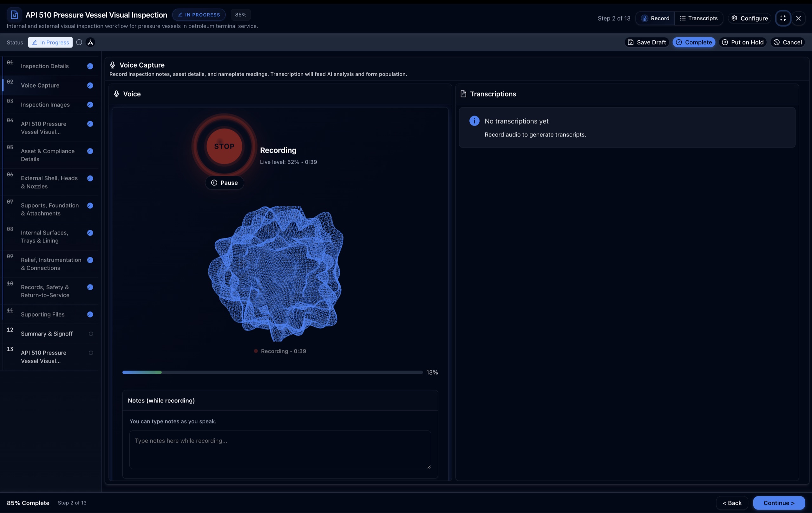Image resolution: width=812 pixels, height=513 pixels.
Task: Open Internal Surfaces, Trays & Lining step
Action: [x=50, y=237]
